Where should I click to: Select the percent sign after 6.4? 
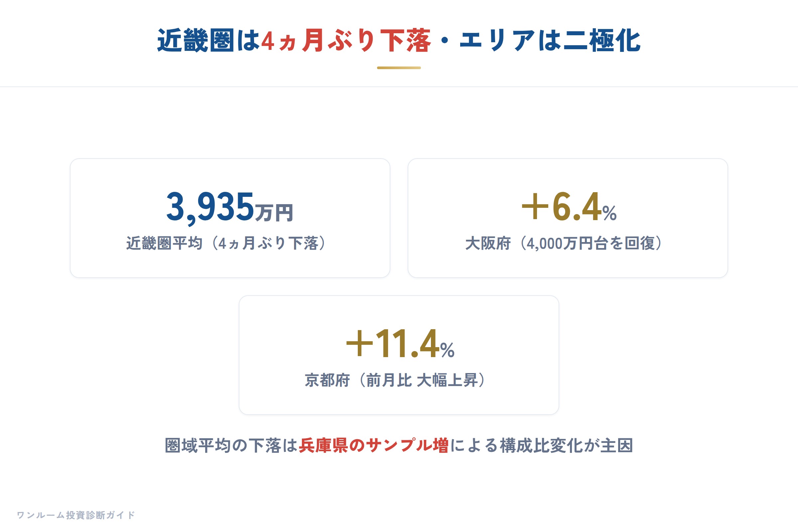point(610,213)
